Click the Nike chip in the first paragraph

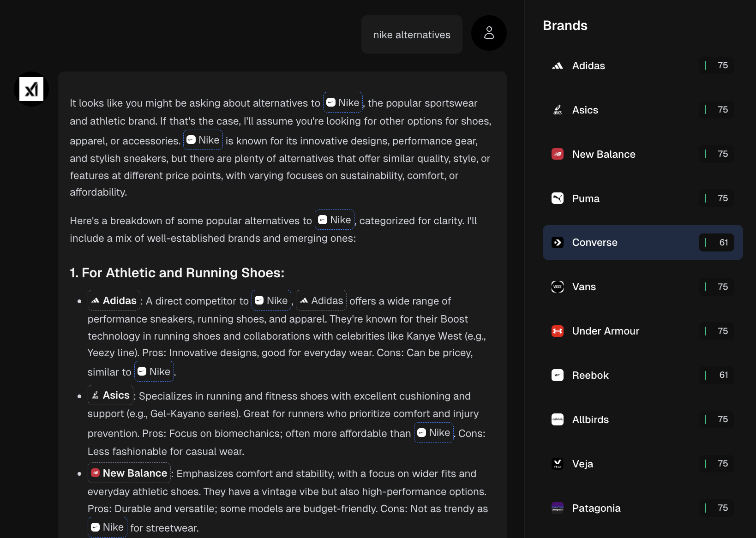click(x=342, y=102)
